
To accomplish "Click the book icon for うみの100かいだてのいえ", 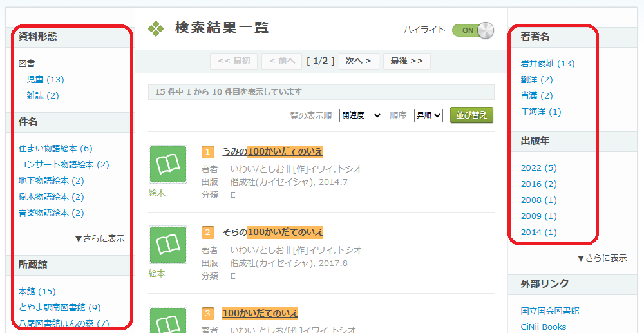I will 168,164.
